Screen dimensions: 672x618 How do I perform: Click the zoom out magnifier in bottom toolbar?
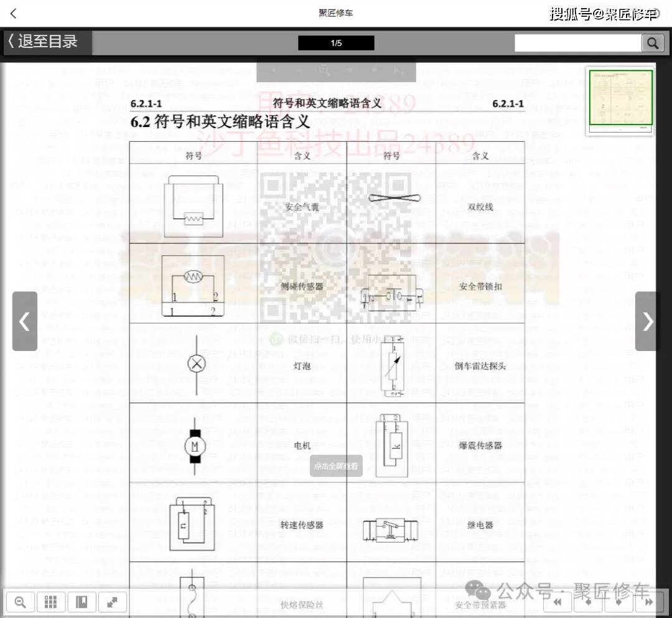click(21, 602)
